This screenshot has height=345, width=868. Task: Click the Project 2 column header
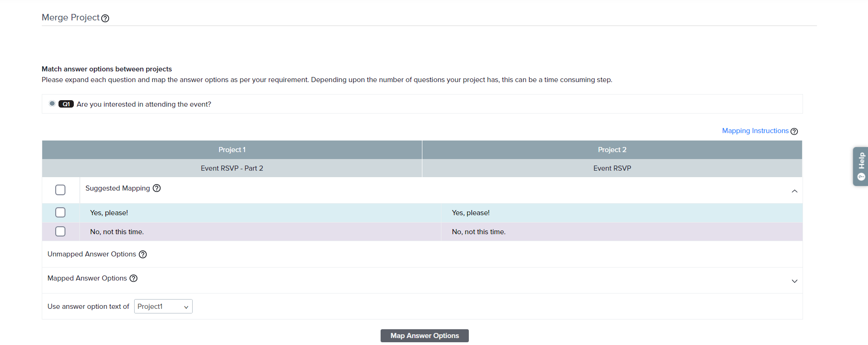612,150
